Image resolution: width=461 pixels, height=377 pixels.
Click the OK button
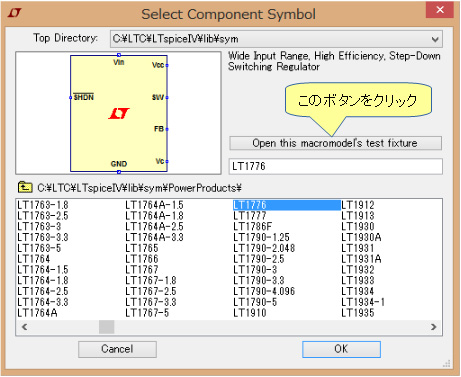[341, 349]
